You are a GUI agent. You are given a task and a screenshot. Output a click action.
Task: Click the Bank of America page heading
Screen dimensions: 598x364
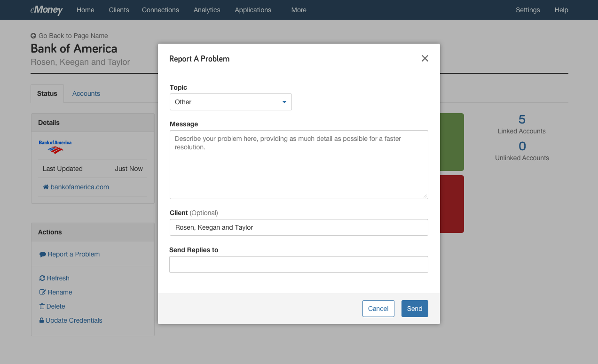(x=74, y=48)
